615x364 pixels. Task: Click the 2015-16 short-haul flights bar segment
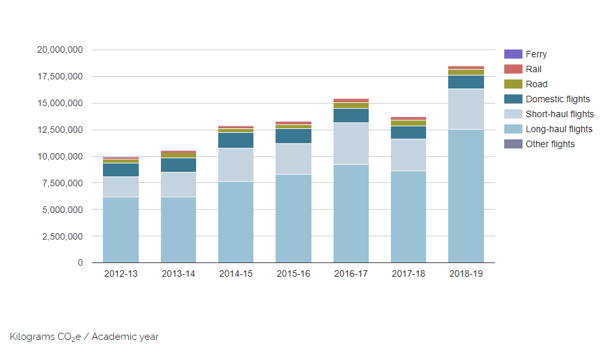293,159
